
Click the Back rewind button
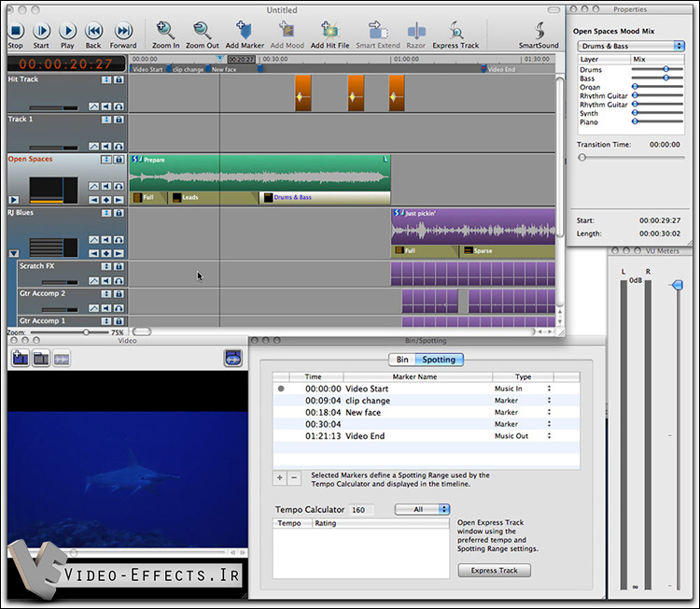click(x=93, y=31)
